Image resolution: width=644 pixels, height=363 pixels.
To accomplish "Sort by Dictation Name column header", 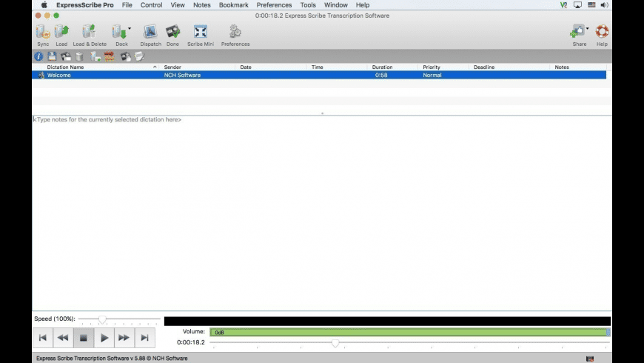I will tap(65, 67).
